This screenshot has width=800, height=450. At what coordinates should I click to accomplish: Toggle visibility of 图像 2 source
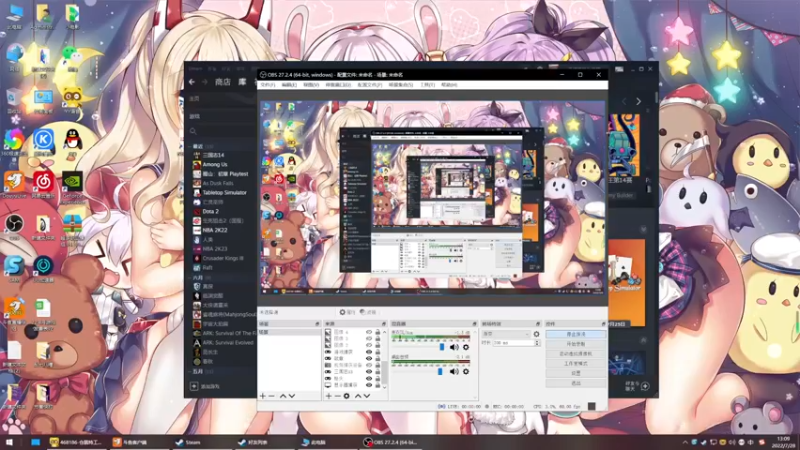(369, 345)
